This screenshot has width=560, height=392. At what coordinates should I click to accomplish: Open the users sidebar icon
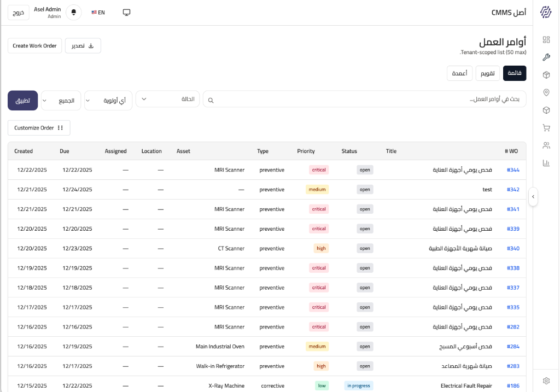click(546, 145)
